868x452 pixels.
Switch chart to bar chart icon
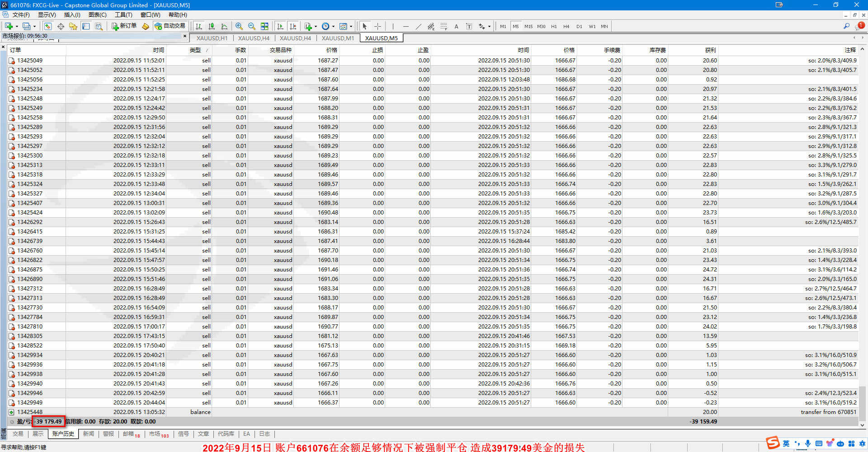pos(199,26)
